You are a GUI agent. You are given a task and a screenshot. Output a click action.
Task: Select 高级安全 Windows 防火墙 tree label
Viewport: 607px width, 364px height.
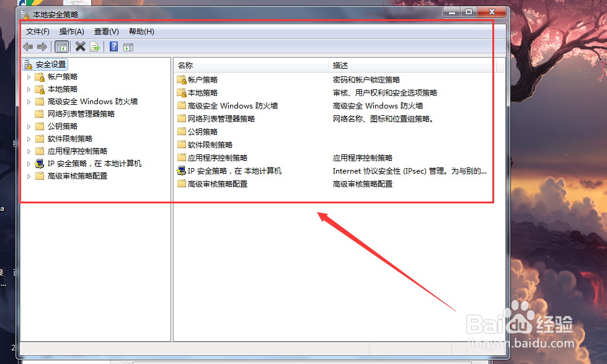92,102
